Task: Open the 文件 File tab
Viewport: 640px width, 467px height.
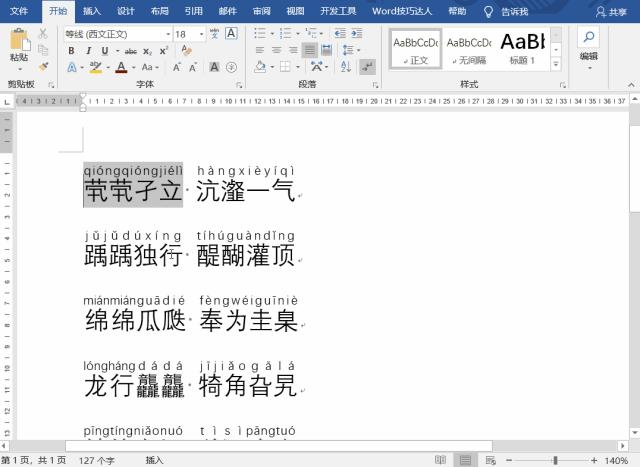Action: [x=19, y=11]
